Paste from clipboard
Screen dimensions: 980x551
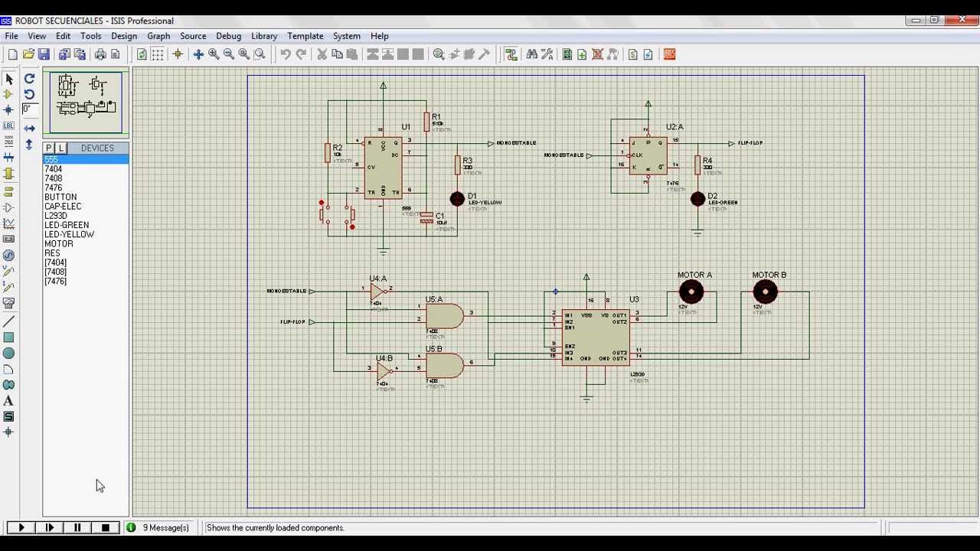coord(352,54)
